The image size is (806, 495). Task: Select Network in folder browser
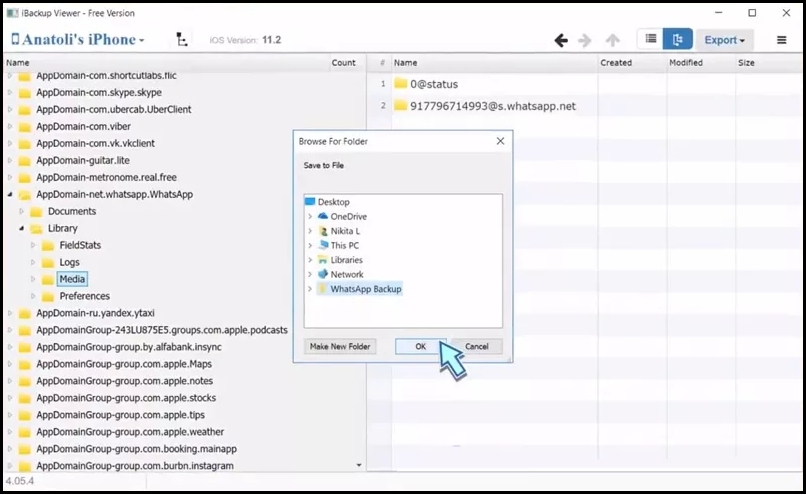pos(347,274)
